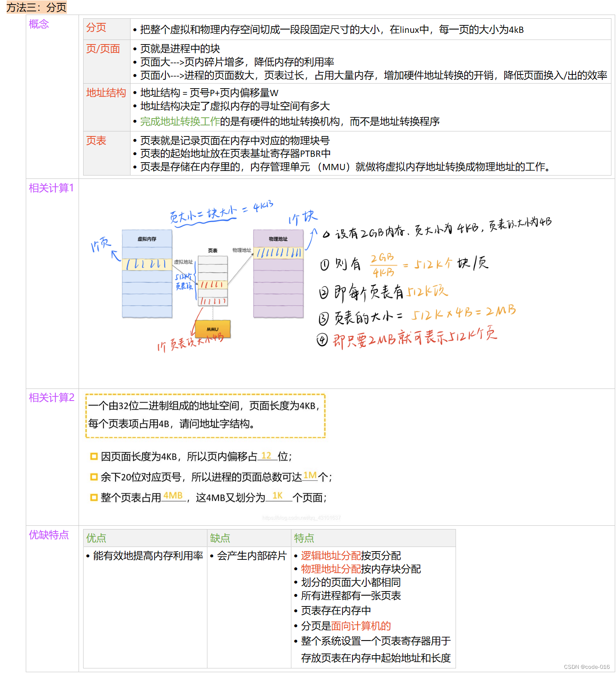Click '所有进程都有一张页表'
Image resolution: width=616 pixels, height=673 pixels.
(351, 596)
